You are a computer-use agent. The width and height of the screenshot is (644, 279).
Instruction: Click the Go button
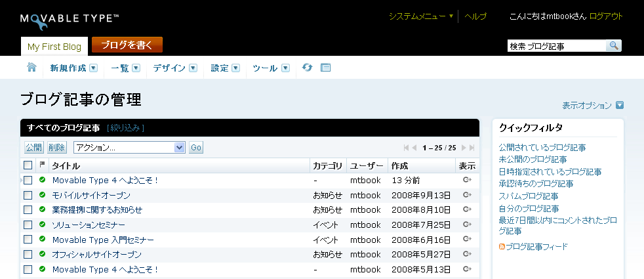pos(196,148)
